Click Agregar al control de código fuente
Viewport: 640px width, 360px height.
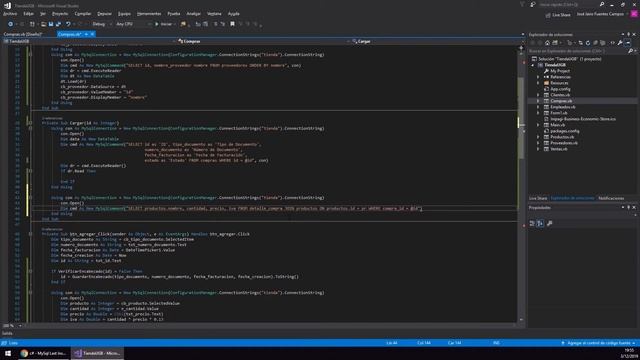point(598,343)
